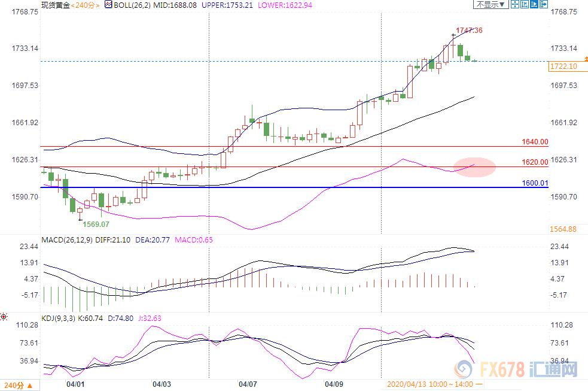This screenshot has width=588, height=391.
Task: Click the blue 1600.01 support line label
Action: point(535,183)
